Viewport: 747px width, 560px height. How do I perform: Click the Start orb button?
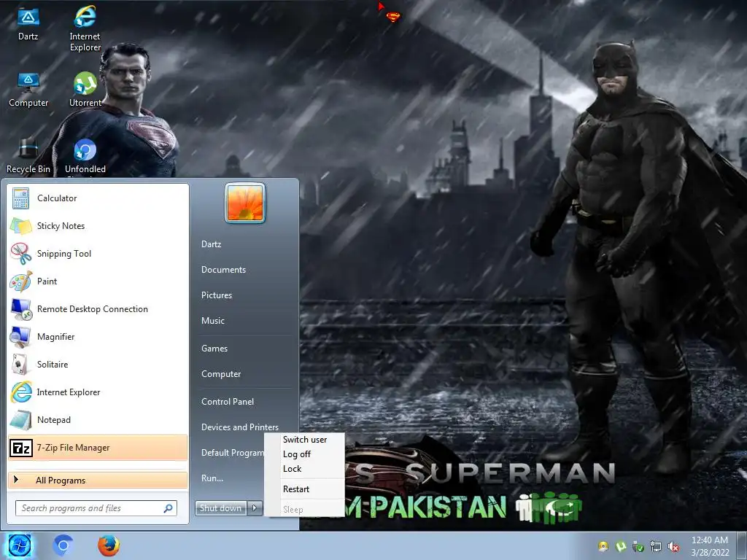click(x=19, y=545)
